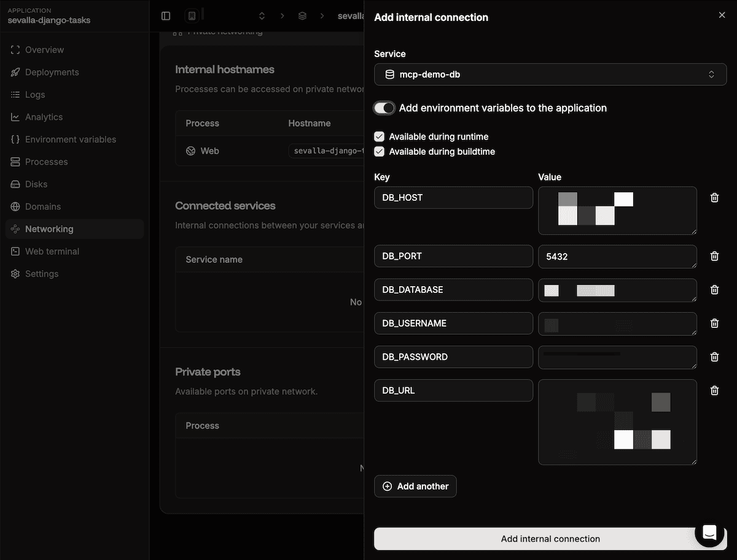Open the Service dropdown mcp-demo-db

click(550, 74)
